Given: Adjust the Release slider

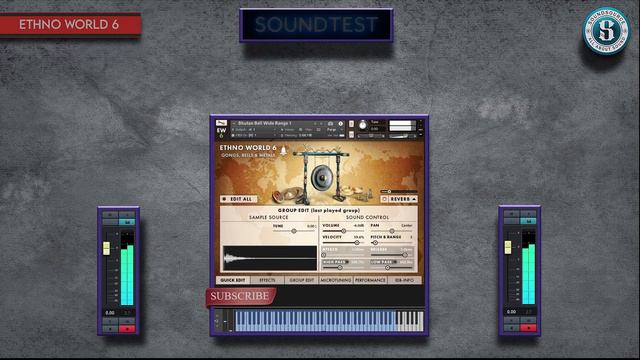Looking at the screenshot, I should [404, 255].
